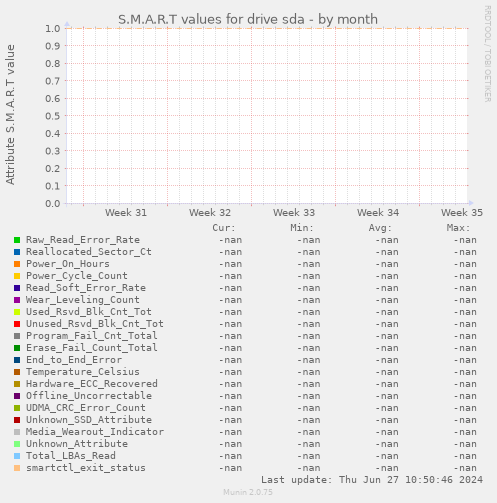Image resolution: width=497 pixels, height=503 pixels.
Task: Click the Power_On_Hours legend label
Action: tap(68, 264)
